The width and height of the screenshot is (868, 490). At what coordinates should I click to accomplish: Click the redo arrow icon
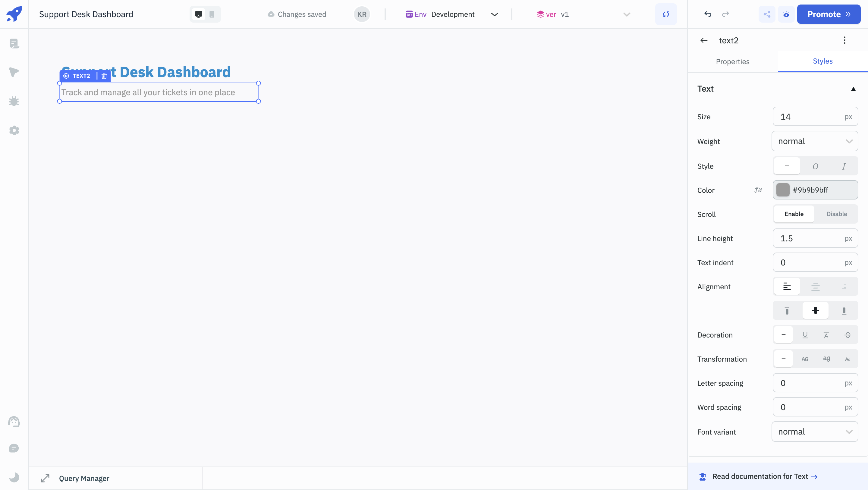[x=725, y=14]
